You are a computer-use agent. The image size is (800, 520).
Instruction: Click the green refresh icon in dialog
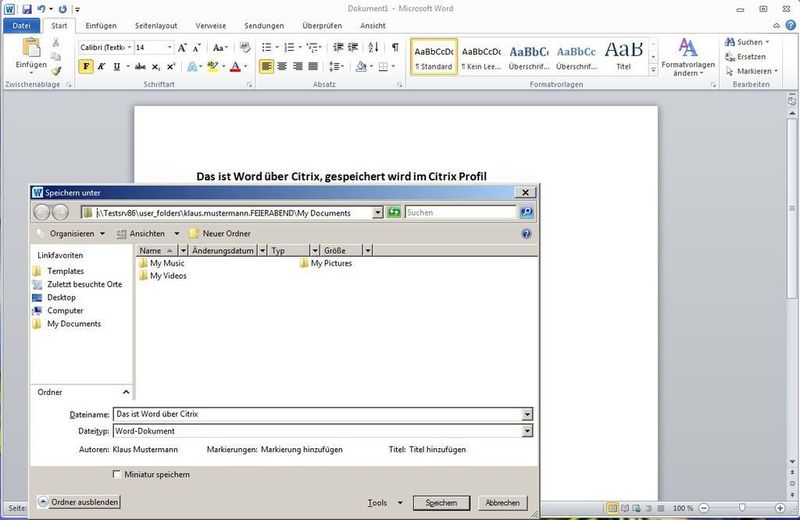393,212
